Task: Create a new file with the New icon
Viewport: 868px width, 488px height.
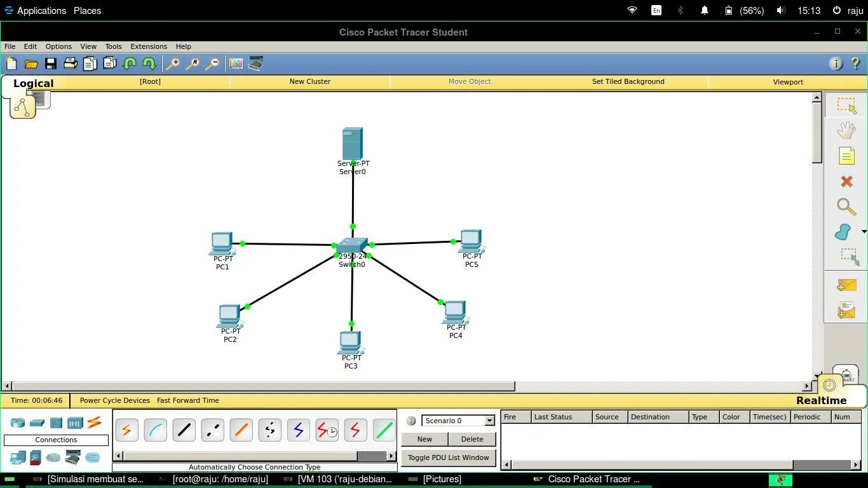Action: pos(11,64)
